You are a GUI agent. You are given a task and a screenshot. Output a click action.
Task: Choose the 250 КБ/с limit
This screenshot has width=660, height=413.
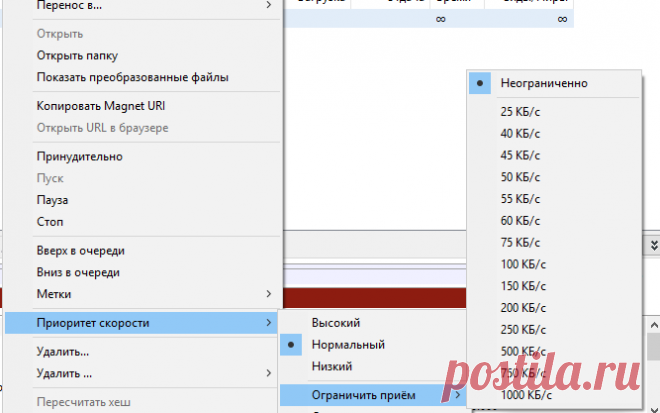coord(554,330)
